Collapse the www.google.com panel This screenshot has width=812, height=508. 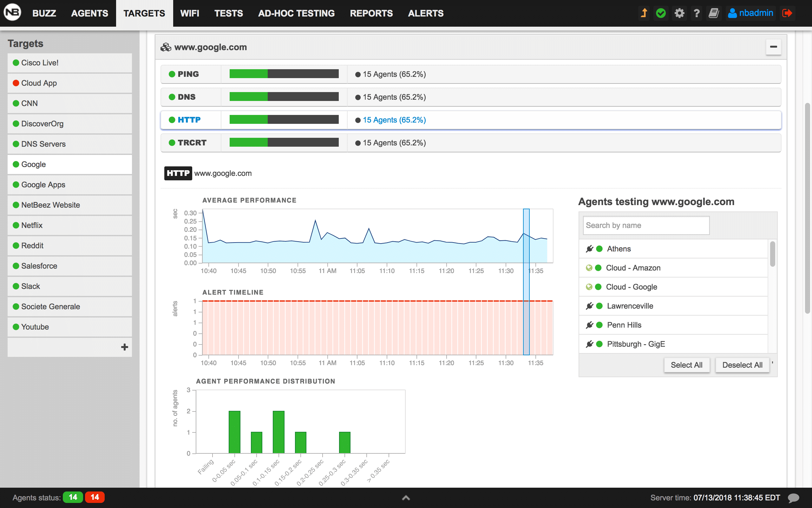pos(773,47)
